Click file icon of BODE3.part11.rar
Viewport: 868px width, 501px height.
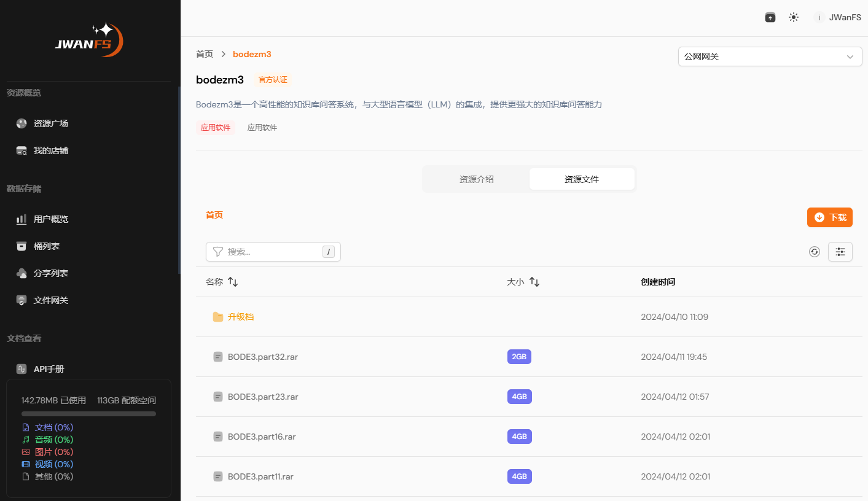218,476
